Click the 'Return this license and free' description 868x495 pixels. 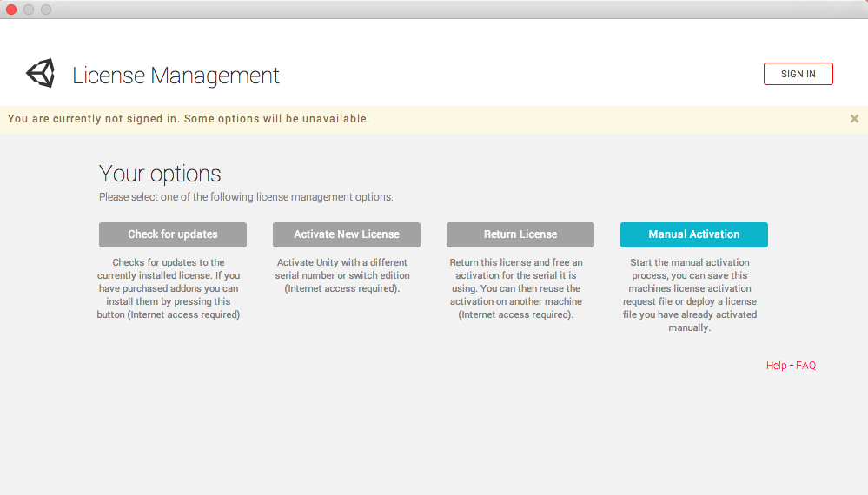click(516, 288)
